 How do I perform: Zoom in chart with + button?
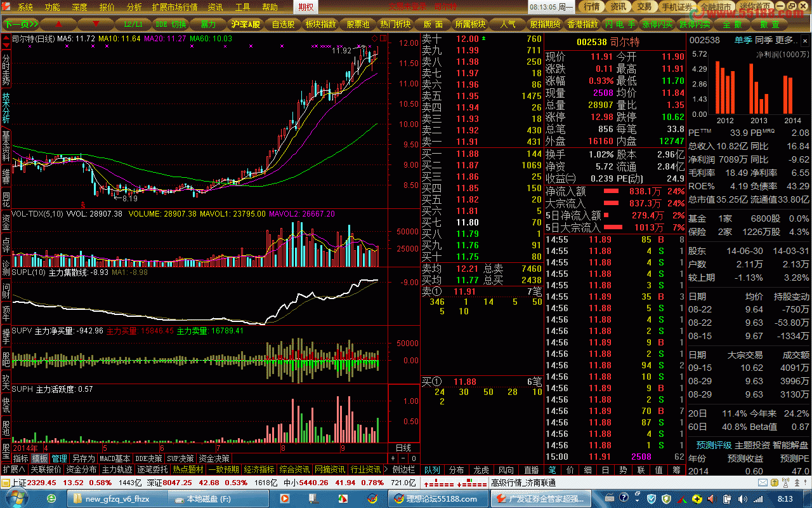point(393,458)
